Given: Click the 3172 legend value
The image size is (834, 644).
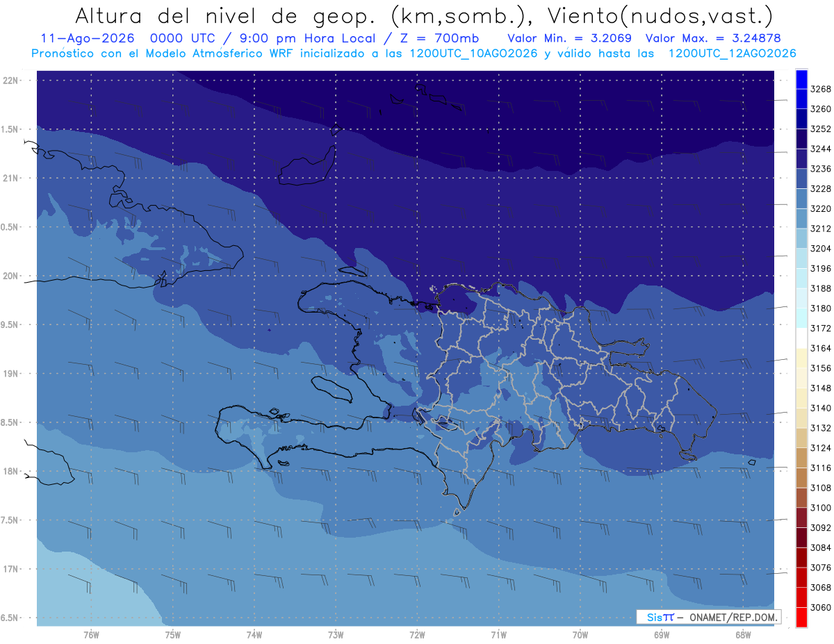Looking at the screenshot, I should (x=821, y=328).
